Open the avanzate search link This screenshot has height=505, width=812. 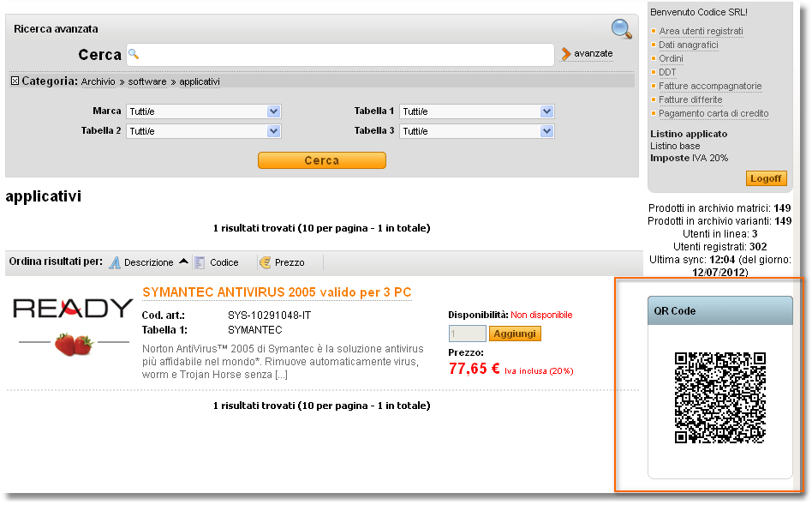593,53
